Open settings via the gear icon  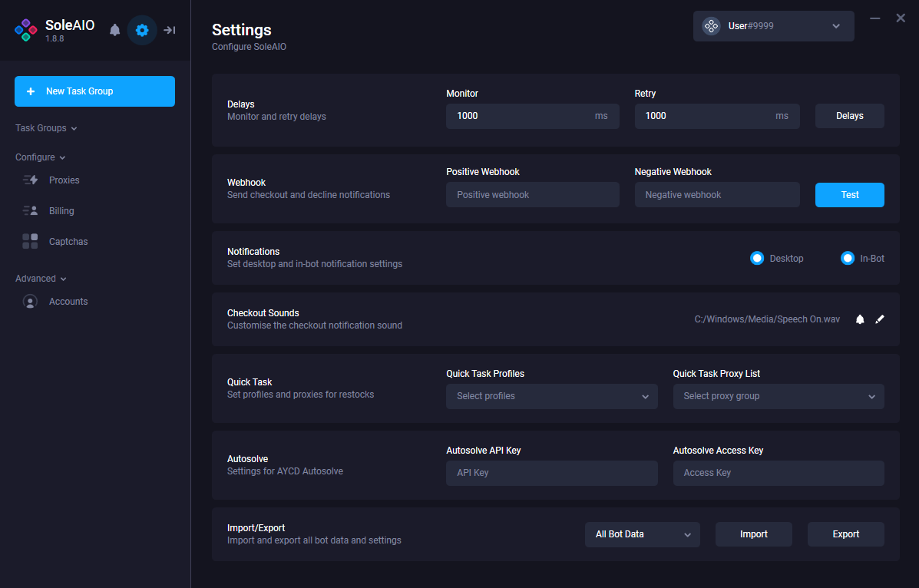142,30
